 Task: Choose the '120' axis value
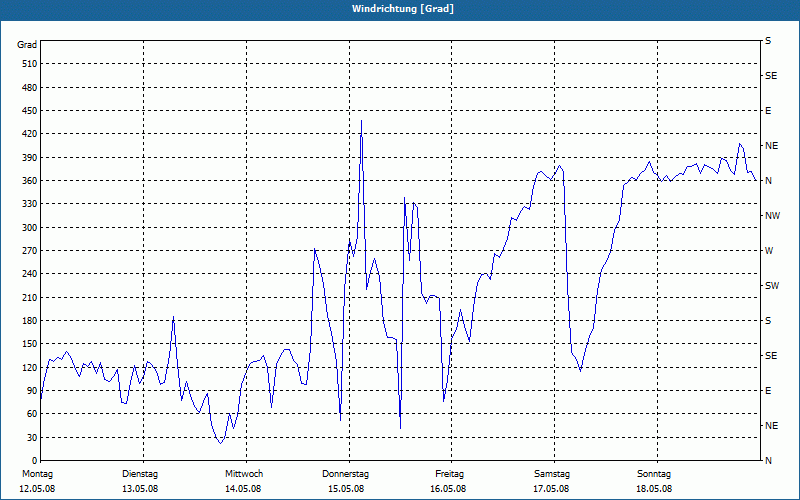pyautogui.click(x=30, y=367)
